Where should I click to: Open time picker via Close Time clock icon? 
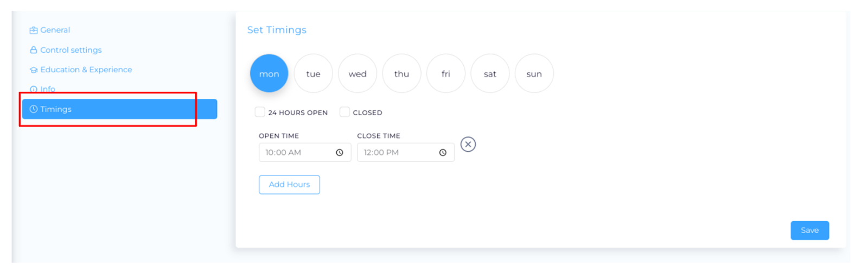coord(443,153)
